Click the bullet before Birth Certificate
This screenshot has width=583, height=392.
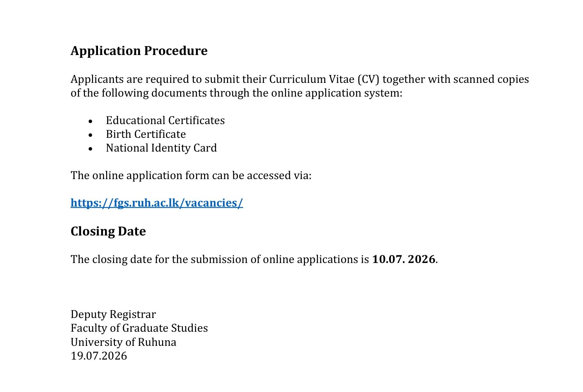[x=91, y=135]
